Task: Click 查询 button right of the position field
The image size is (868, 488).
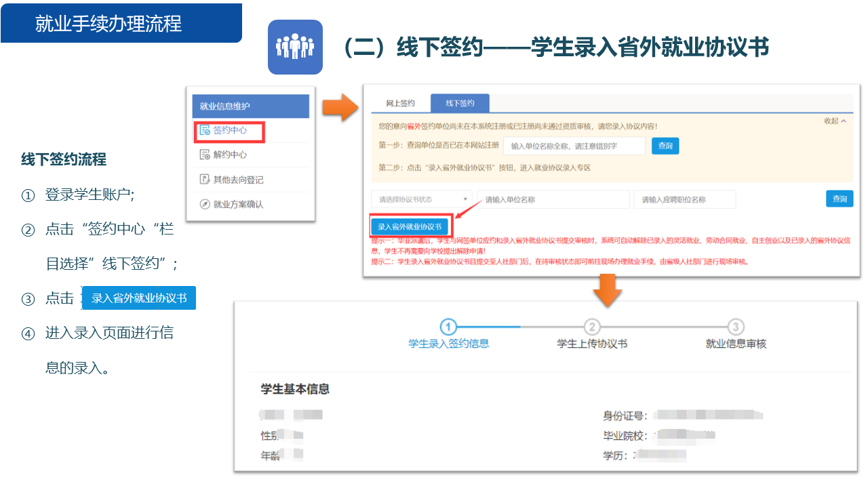Action: coord(840,199)
